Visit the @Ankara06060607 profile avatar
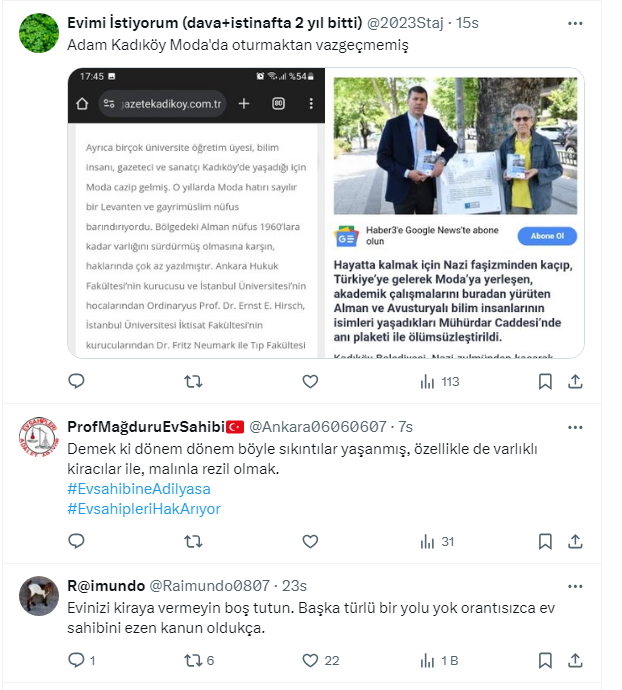The image size is (622, 690). click(x=39, y=437)
